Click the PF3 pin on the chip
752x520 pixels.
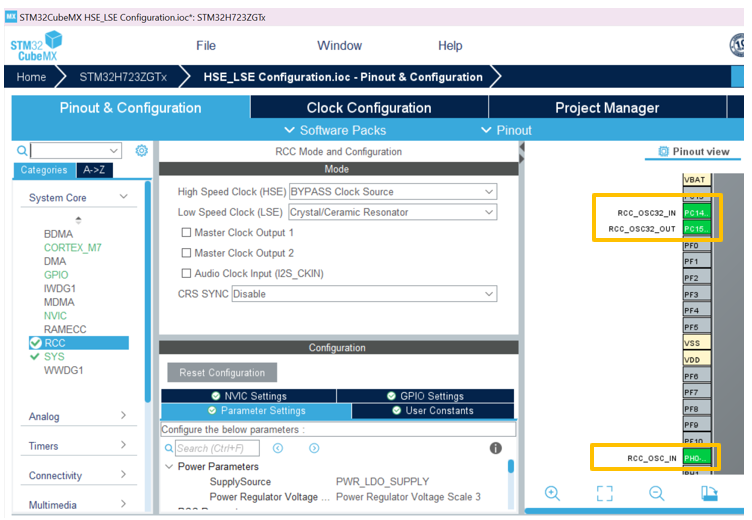[x=697, y=294]
